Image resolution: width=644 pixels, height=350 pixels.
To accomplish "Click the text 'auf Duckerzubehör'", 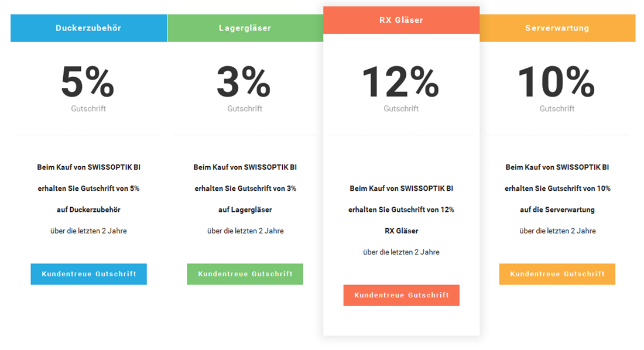I will (89, 210).
